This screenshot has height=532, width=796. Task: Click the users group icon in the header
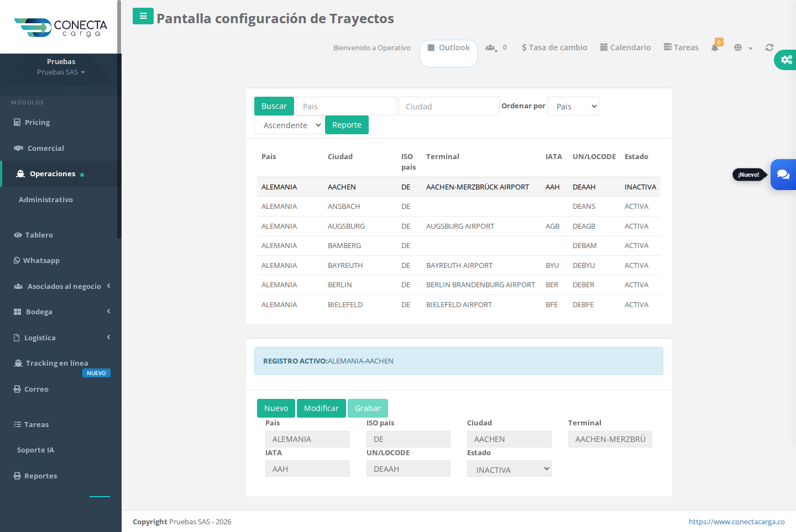pyautogui.click(x=491, y=48)
